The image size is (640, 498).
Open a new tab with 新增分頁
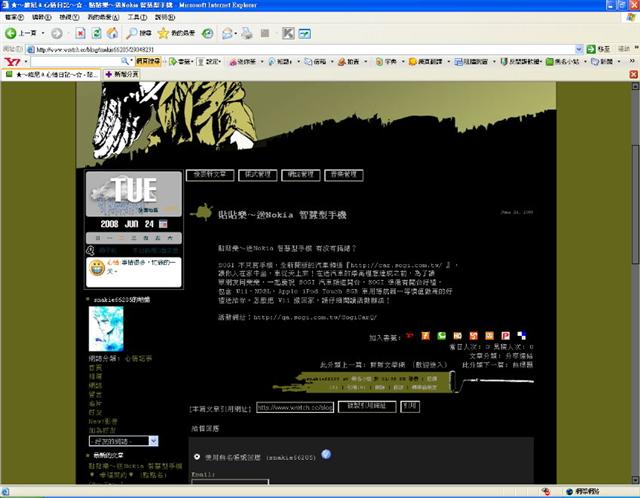point(122,74)
